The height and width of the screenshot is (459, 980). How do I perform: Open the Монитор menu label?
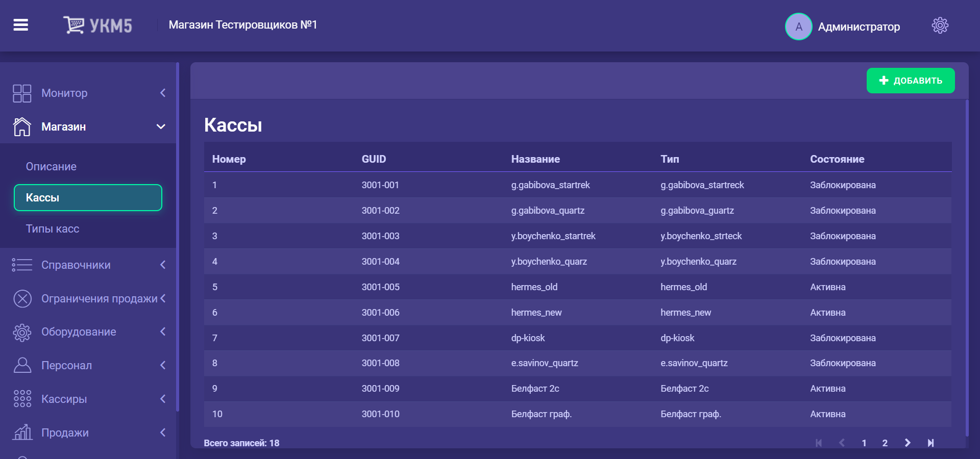tap(64, 93)
